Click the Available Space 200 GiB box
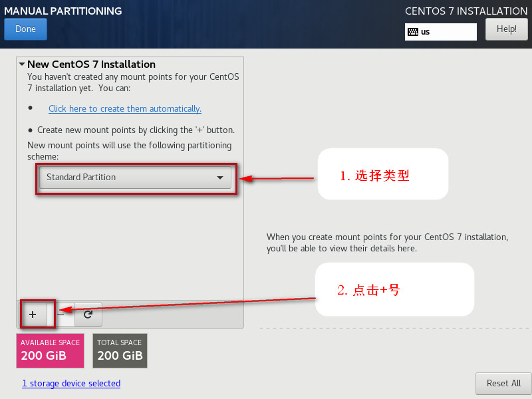The height and width of the screenshot is (399, 532). tap(51, 350)
